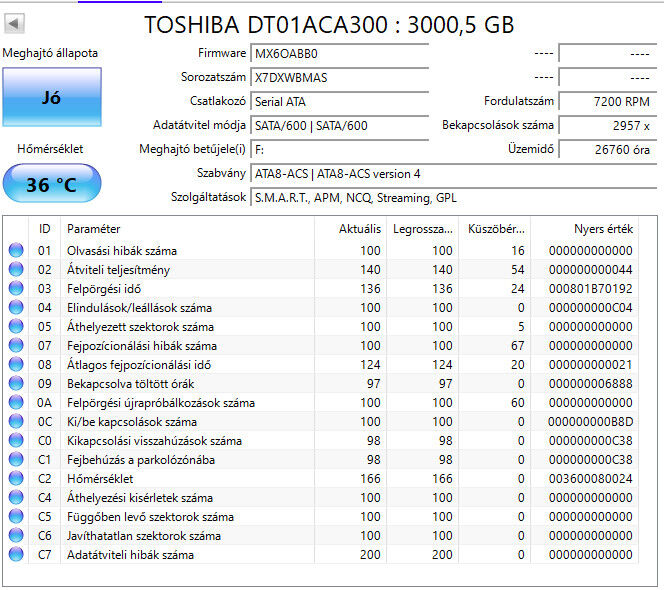This screenshot has width=664, height=590.
Task: Select the Olvasási hibák száma row
Action: (322, 250)
